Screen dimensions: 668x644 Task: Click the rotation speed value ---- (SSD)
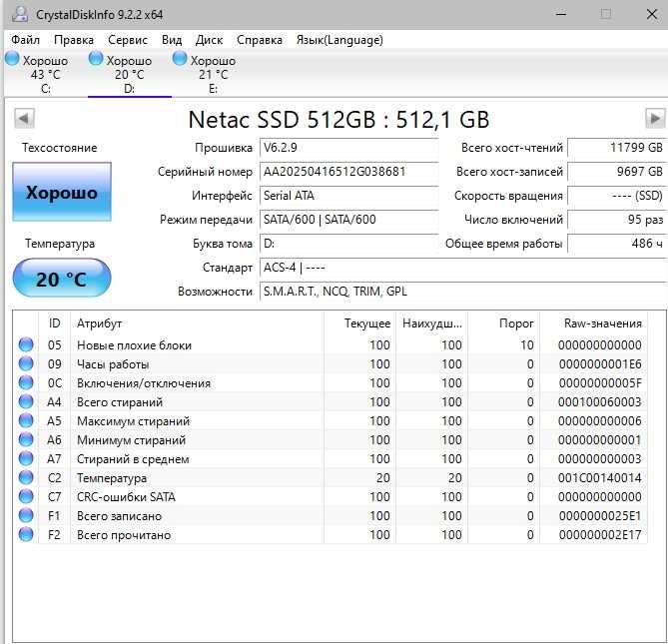pos(617,196)
